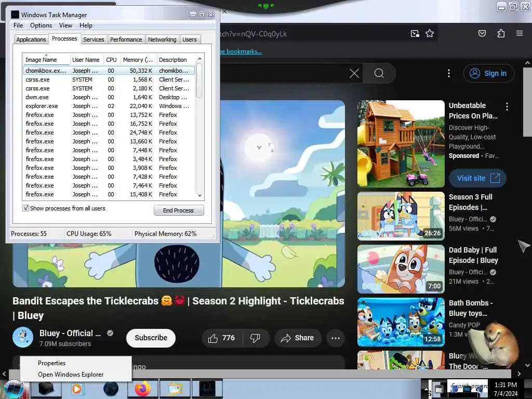Click the Subscribe button
This screenshot has height=399, width=532.
coord(151,338)
